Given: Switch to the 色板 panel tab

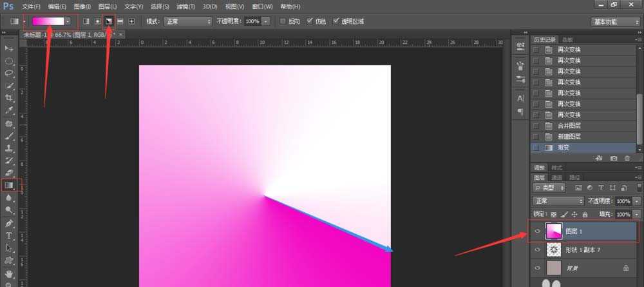Looking at the screenshot, I should pyautogui.click(x=567, y=39).
